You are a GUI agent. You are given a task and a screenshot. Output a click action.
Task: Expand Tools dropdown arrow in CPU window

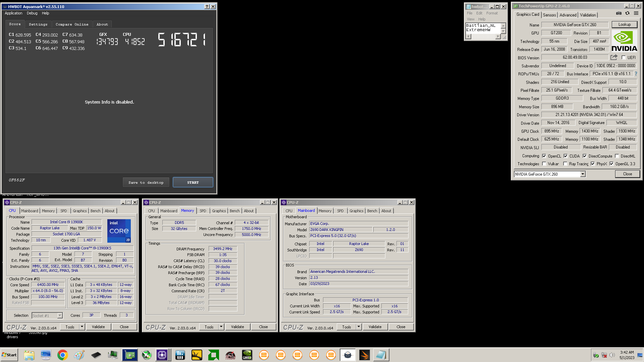[x=82, y=327]
